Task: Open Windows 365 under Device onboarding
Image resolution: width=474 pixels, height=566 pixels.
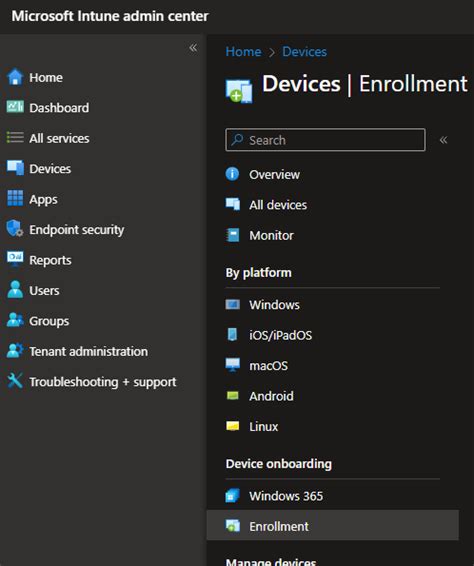Action: coord(286,496)
